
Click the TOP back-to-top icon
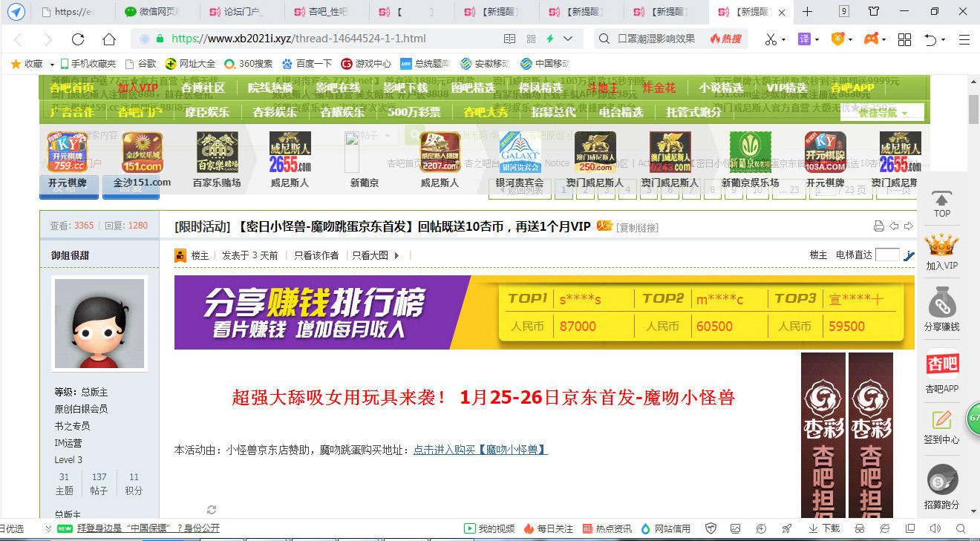click(941, 204)
